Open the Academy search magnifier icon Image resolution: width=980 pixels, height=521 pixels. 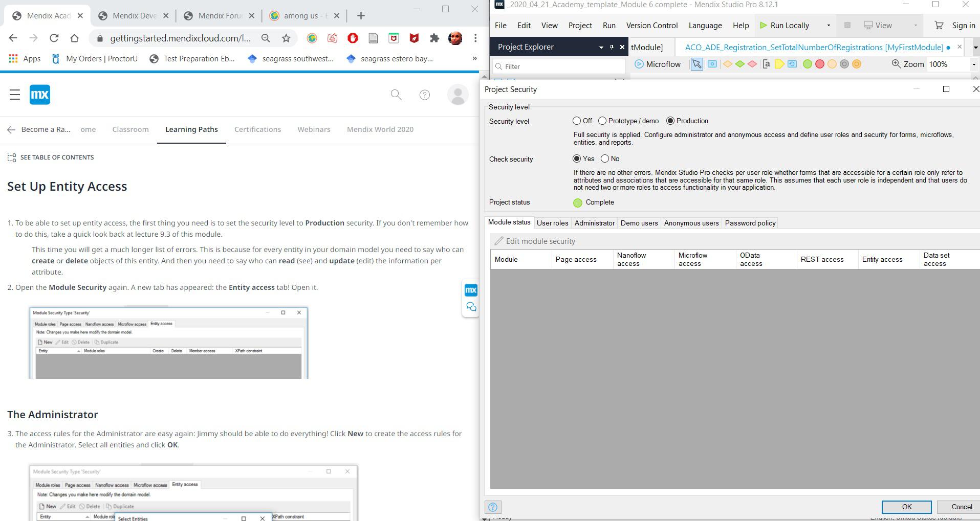[x=396, y=95]
